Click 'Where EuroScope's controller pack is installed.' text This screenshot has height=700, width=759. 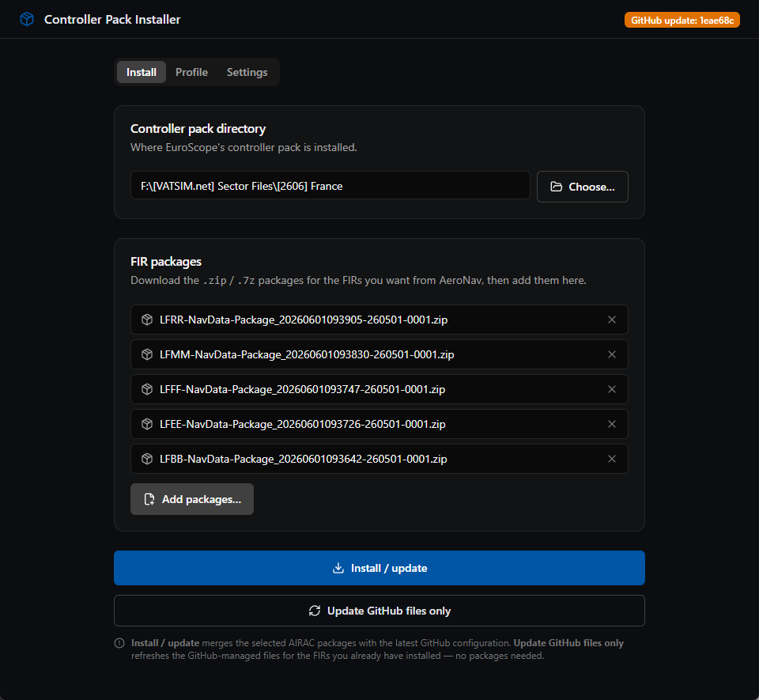click(x=244, y=147)
